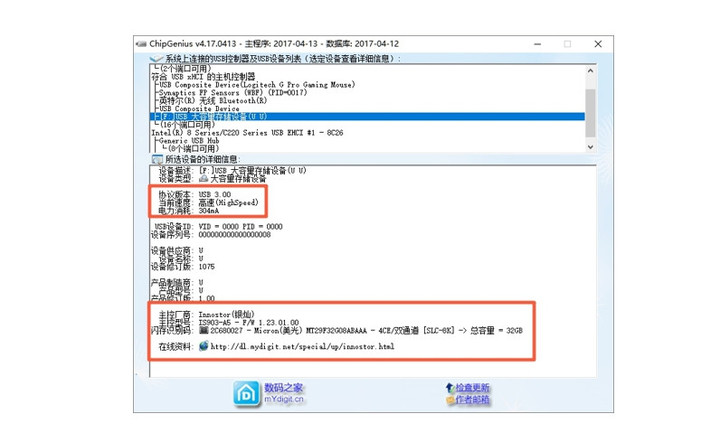Open the 数码之家 mYdigit.cn link
The width and height of the screenshot is (720, 442).
point(284,393)
